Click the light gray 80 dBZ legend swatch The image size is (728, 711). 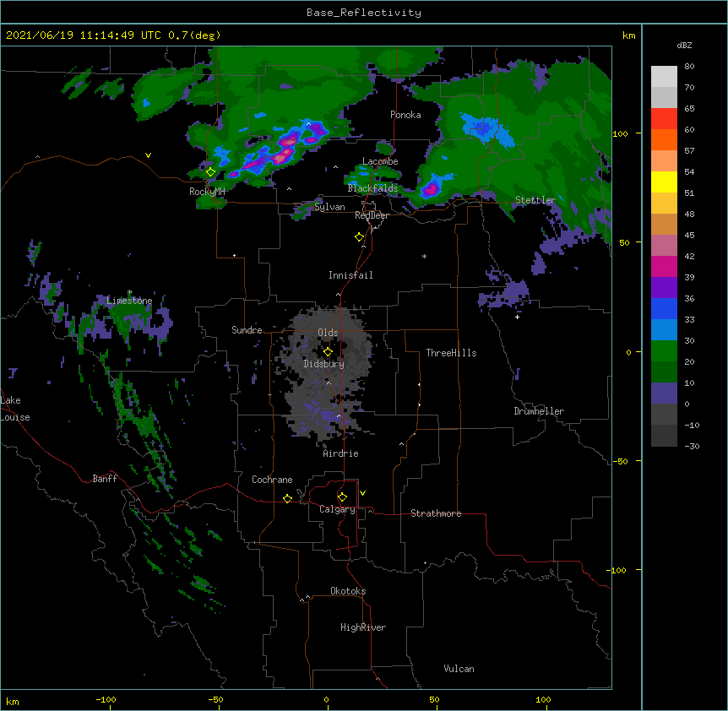664,76
